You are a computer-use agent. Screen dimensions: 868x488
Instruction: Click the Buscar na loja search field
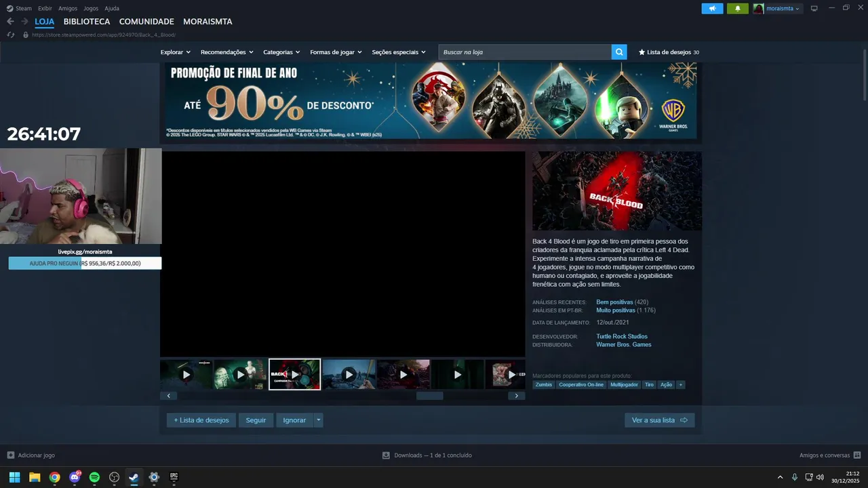click(525, 52)
